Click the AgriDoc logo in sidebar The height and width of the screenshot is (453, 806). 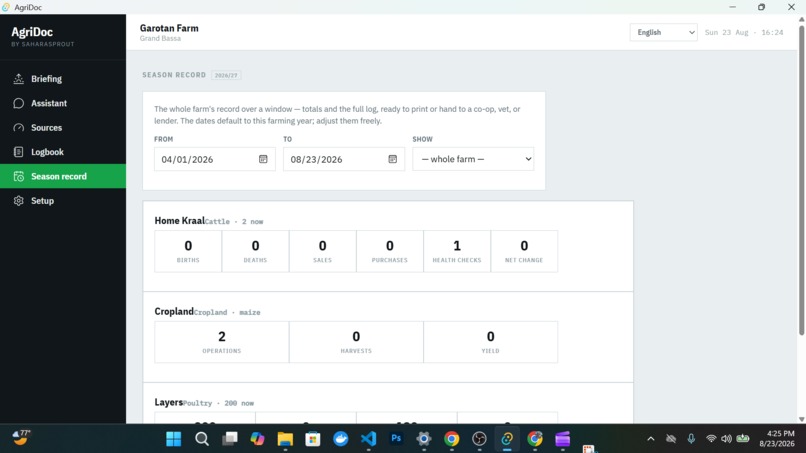tap(32, 32)
